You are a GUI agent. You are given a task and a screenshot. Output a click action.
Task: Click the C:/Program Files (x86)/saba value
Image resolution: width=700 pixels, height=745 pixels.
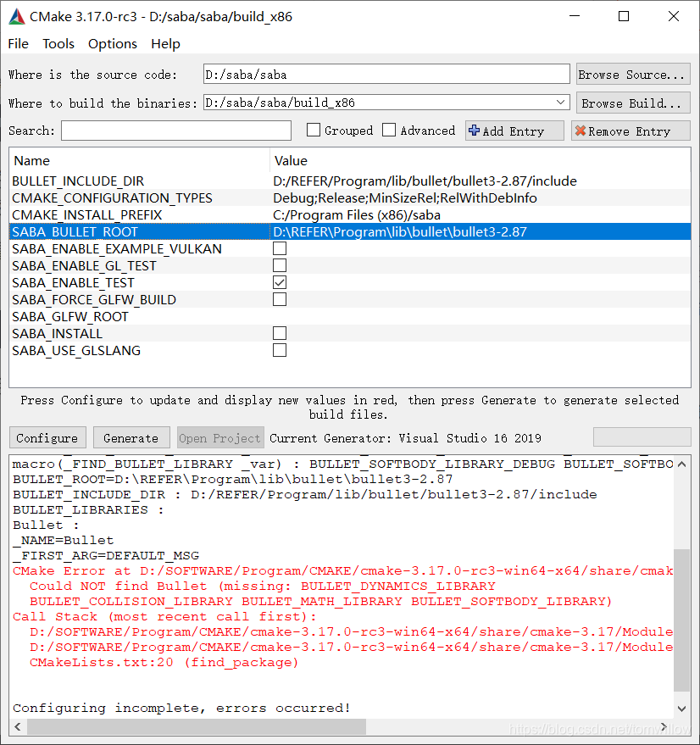357,214
